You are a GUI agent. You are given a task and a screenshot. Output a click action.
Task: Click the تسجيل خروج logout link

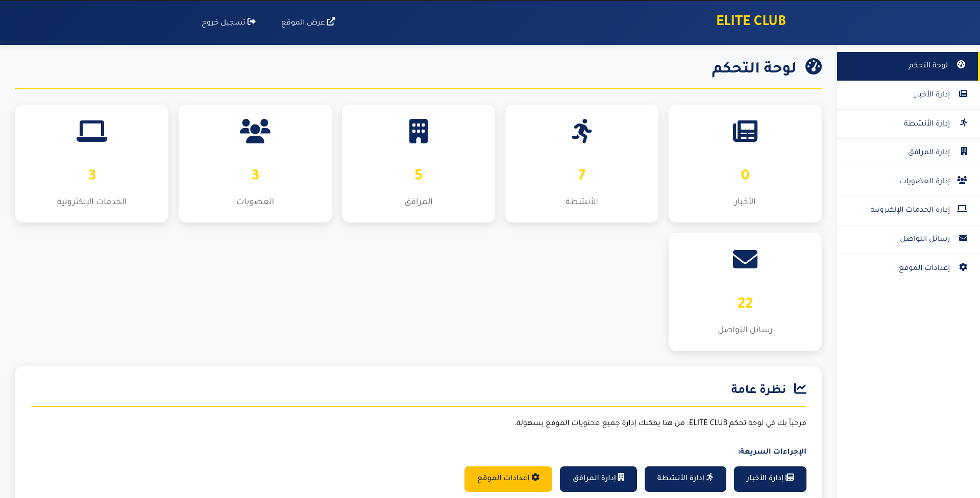pos(229,22)
